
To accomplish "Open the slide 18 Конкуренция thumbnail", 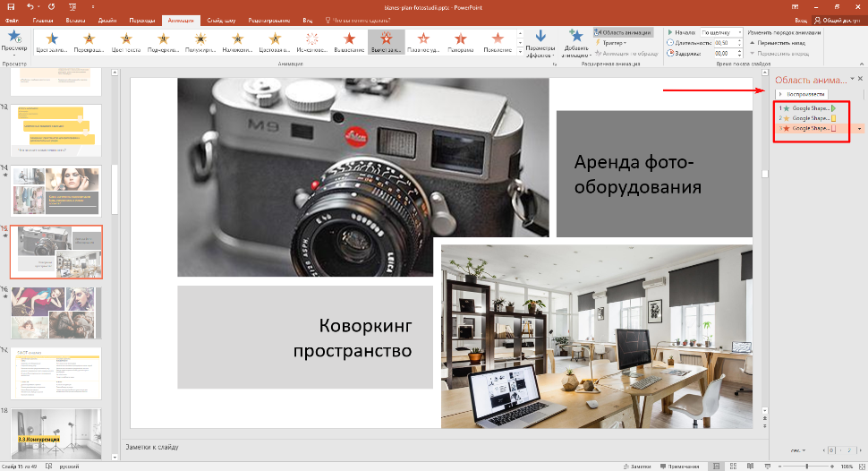I will 55,434.
